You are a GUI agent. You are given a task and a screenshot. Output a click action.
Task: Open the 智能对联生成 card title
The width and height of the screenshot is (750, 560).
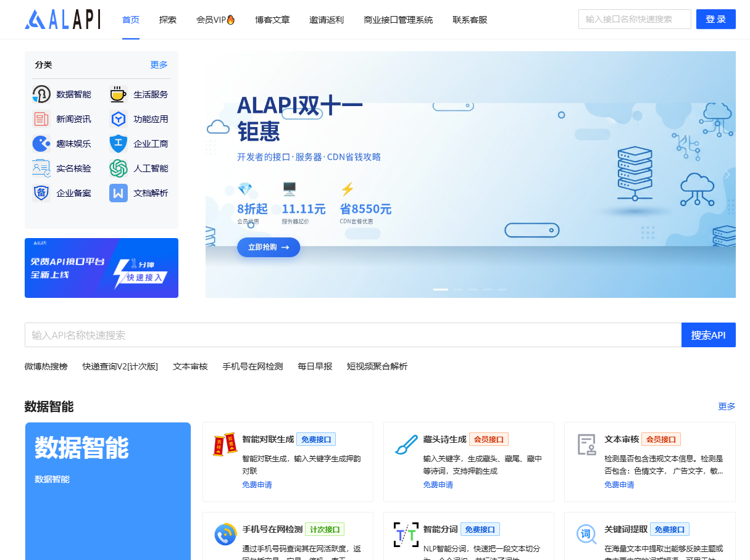click(268, 440)
